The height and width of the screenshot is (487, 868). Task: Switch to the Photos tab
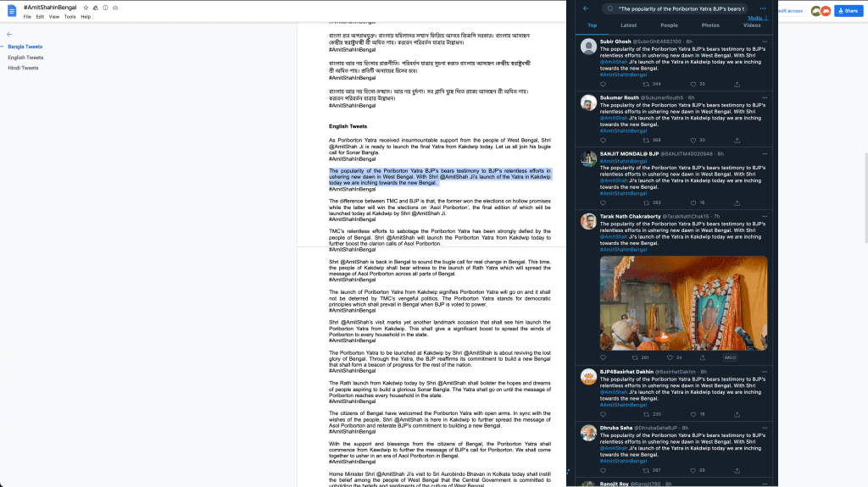(x=710, y=25)
